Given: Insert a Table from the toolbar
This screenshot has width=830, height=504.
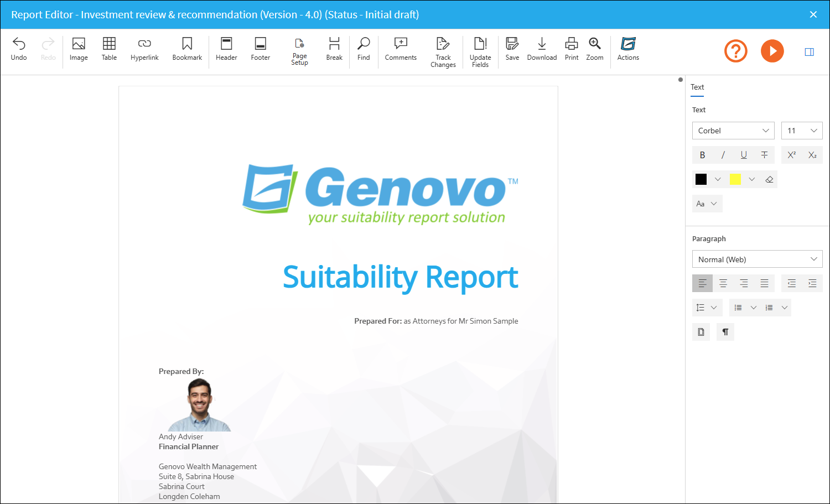Looking at the screenshot, I should 109,49.
